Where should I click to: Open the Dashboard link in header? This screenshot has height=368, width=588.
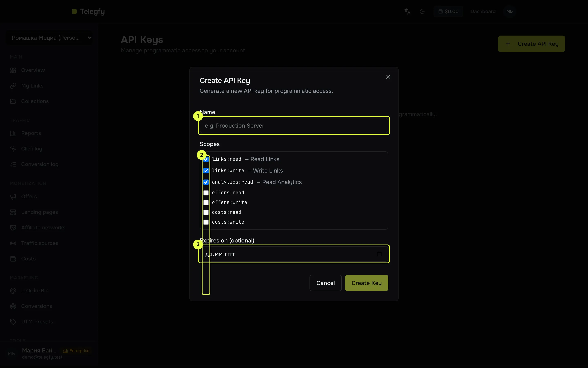[483, 11]
